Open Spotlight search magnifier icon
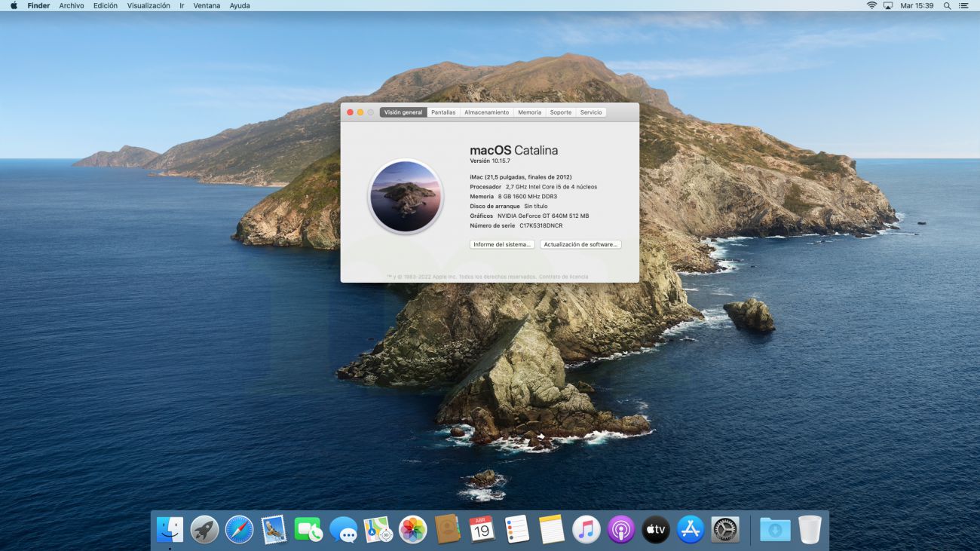Viewport: 980px width, 551px height. (947, 5)
